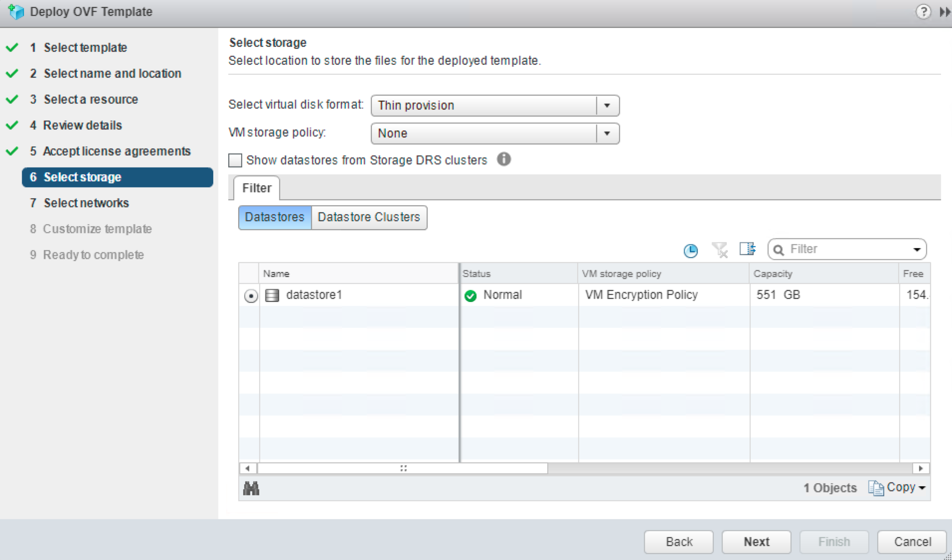This screenshot has width=952, height=560.
Task: Expand the Filter search options arrow
Action: [x=917, y=249]
